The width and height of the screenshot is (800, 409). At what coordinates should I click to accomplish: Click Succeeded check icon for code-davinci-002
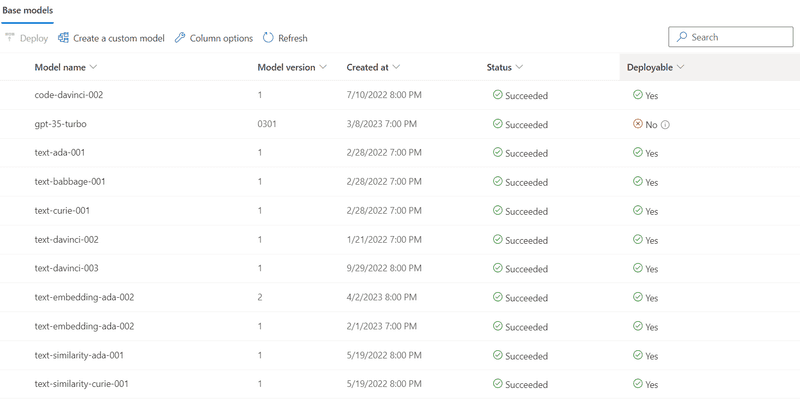[497, 95]
